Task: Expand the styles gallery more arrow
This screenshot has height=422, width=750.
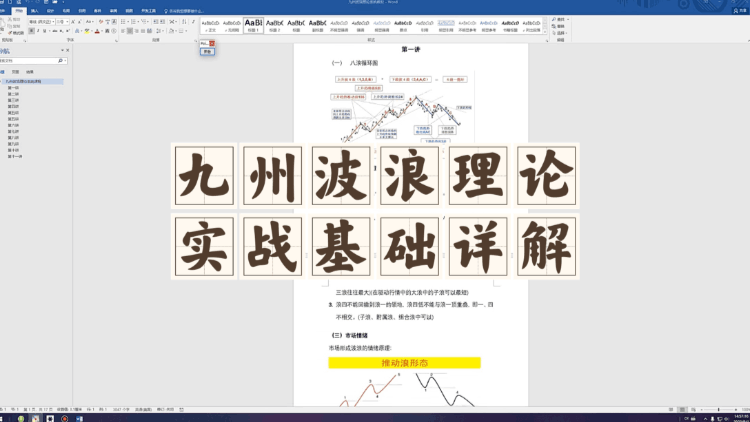Action: 546,34
